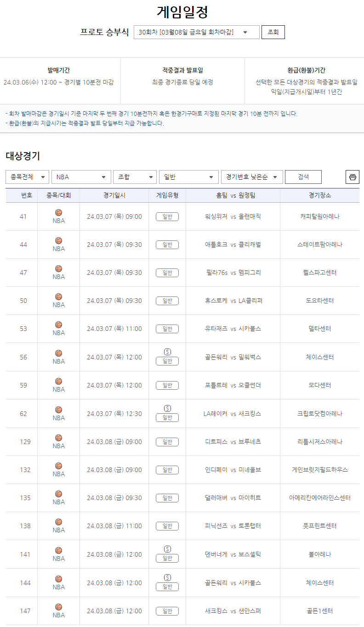The height and width of the screenshot is (627, 364).
Task: Open the 30회차 round selection dropdown
Action: pyautogui.click(x=196, y=32)
